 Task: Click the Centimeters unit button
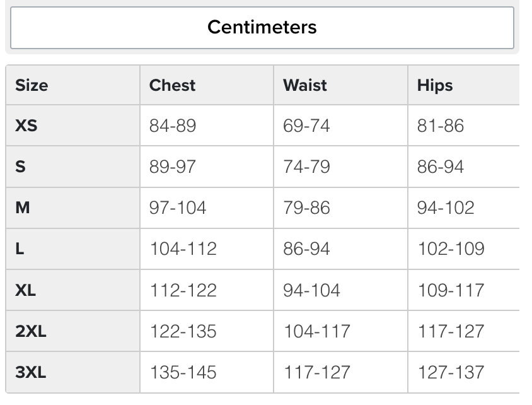pyautogui.click(x=262, y=28)
